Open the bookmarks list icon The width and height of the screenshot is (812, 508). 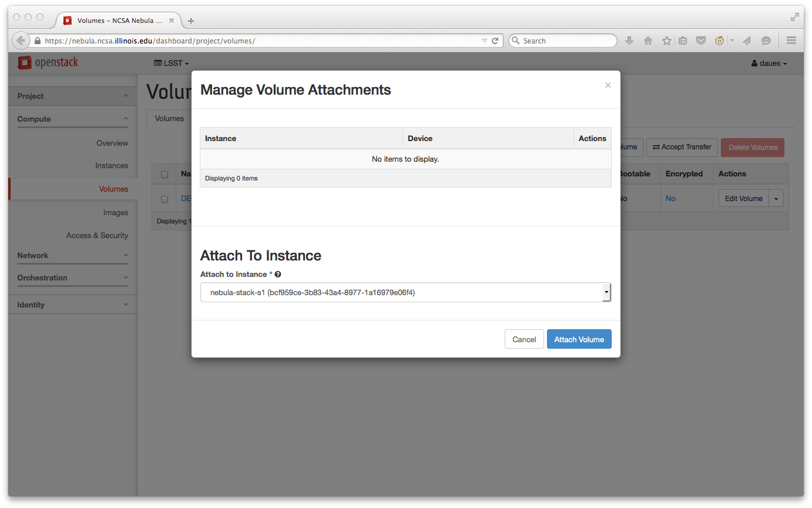tap(683, 41)
